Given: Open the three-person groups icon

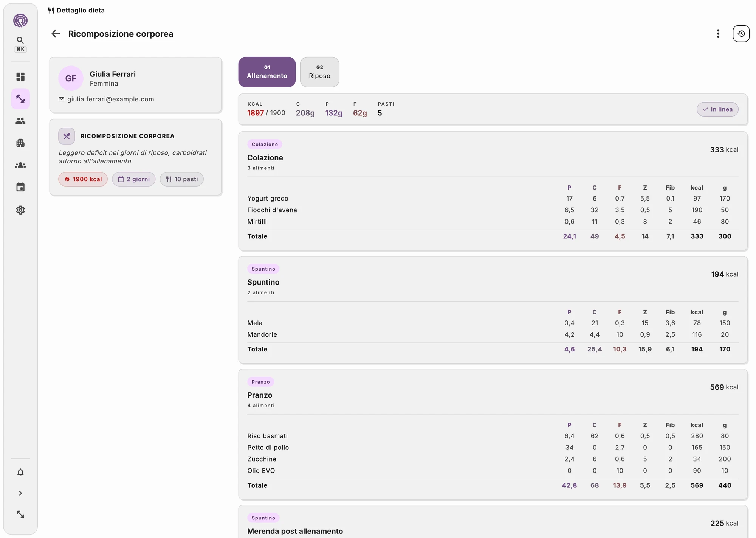Looking at the screenshot, I should point(20,165).
